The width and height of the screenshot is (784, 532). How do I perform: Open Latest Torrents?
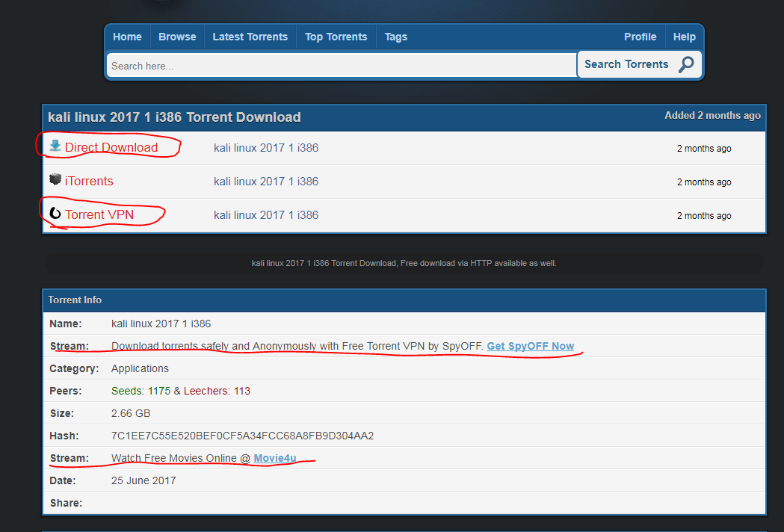tap(250, 36)
